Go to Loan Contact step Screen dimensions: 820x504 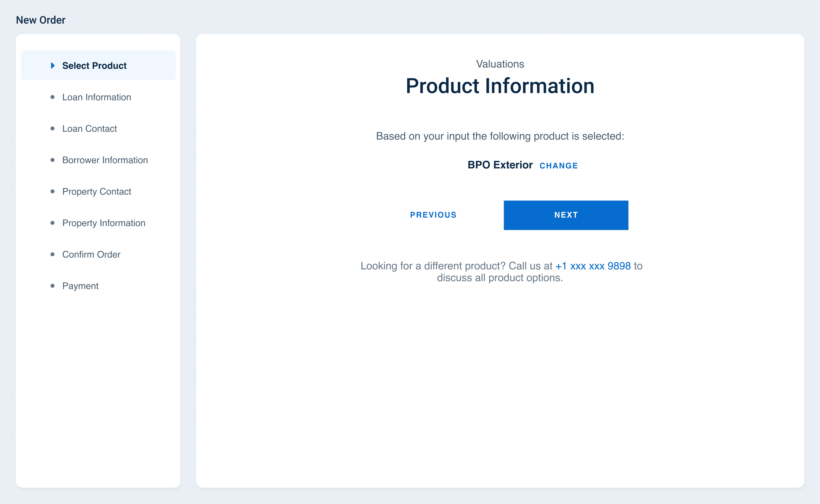(89, 129)
